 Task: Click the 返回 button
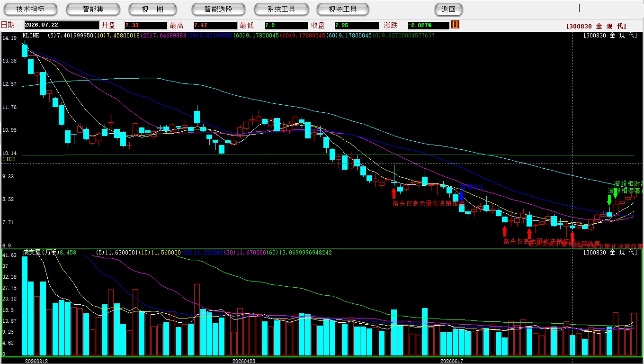448,9
